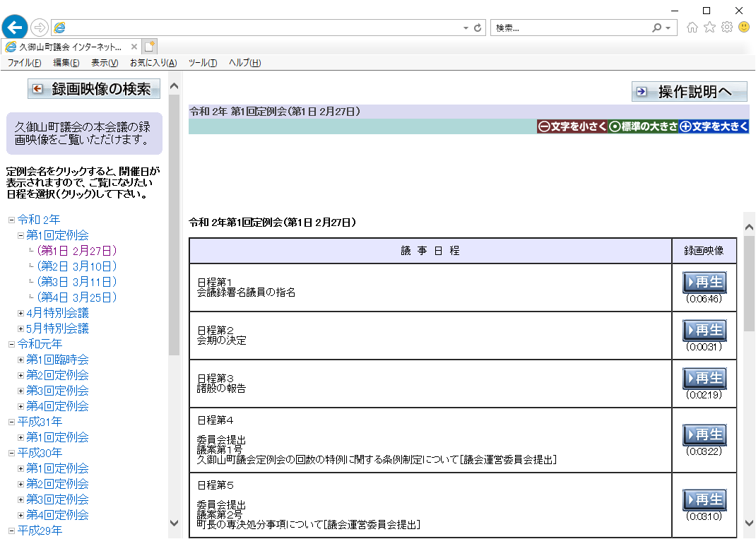756x539 pixels.
Task: Open the ヘルプ(H) menu
Action: [x=244, y=63]
